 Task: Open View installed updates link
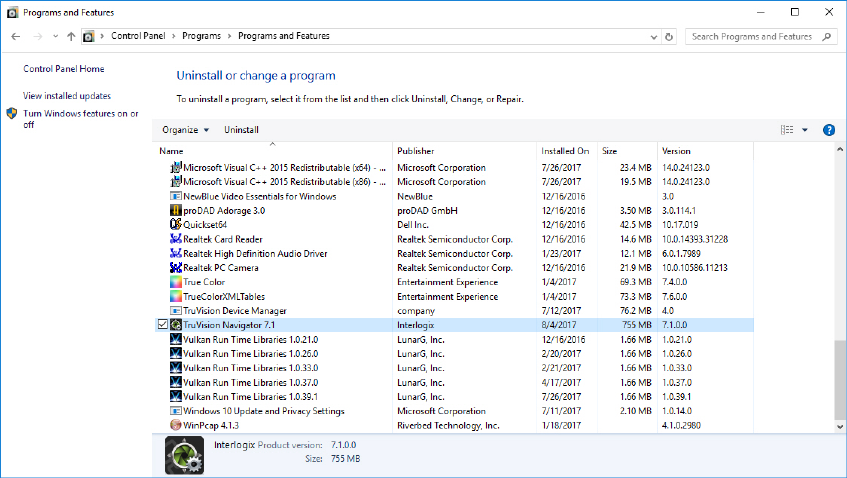click(x=67, y=96)
